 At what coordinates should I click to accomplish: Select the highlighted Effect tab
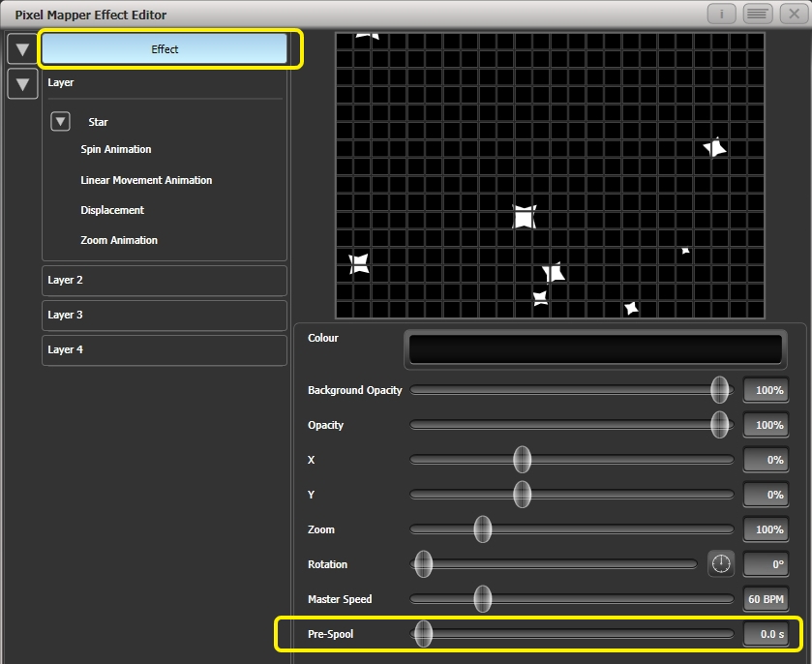[165, 48]
